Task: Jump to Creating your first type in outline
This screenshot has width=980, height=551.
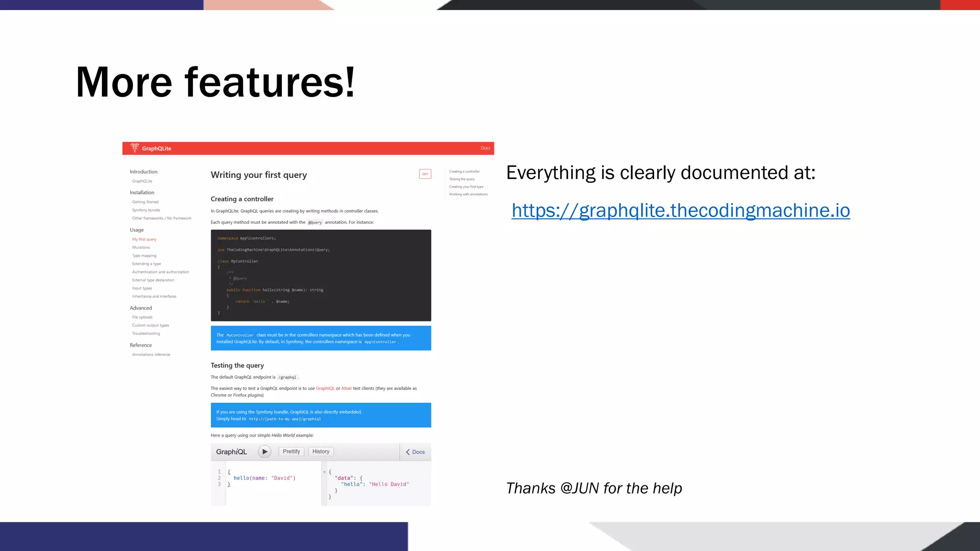Action: pos(466,187)
